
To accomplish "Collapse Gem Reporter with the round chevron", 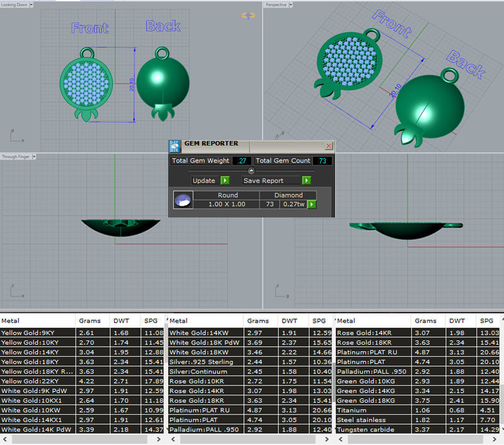I will pyautogui.click(x=251, y=171).
